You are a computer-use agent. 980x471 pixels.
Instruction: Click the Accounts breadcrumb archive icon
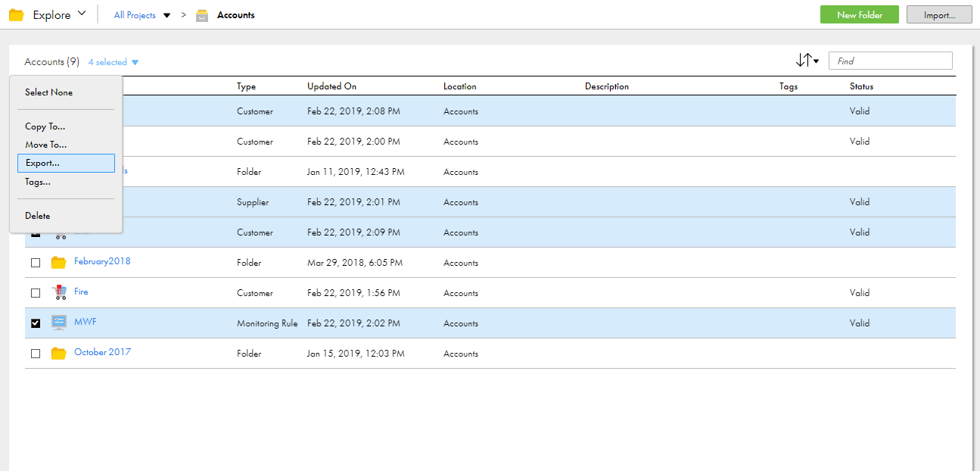click(202, 15)
